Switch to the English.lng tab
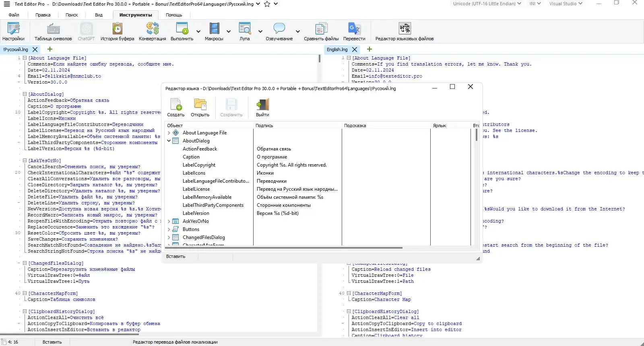The image size is (644, 346). pos(337,49)
